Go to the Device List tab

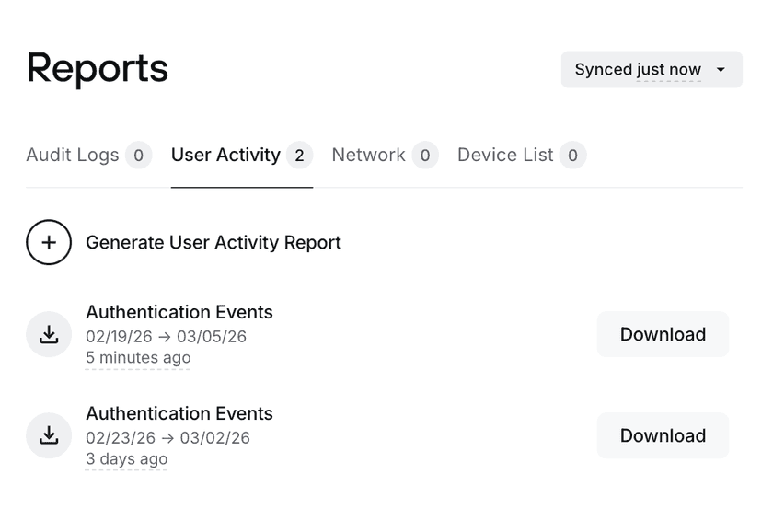click(x=505, y=155)
